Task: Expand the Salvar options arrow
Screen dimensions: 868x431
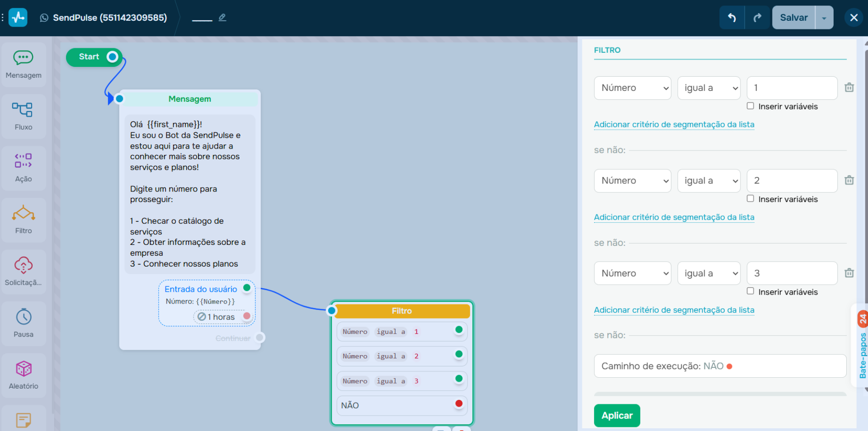Action: tap(824, 18)
